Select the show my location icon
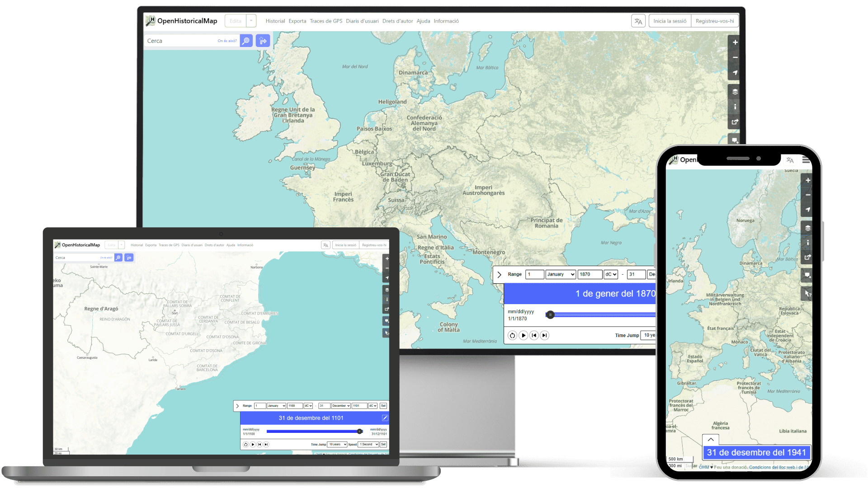 pos(735,72)
